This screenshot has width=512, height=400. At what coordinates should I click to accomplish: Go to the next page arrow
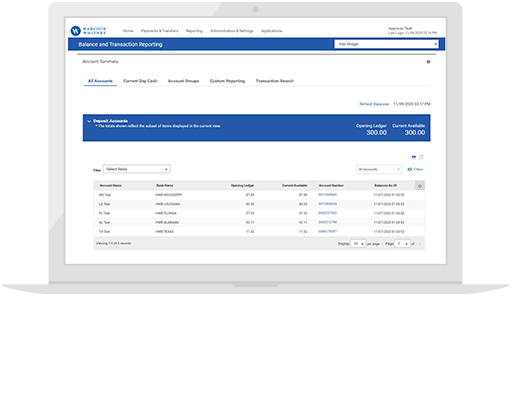[x=419, y=244]
